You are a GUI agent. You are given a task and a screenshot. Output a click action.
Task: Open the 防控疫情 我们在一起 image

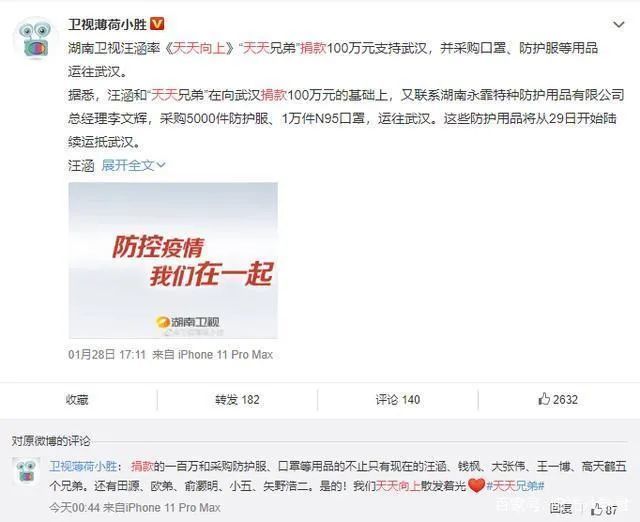tap(173, 260)
